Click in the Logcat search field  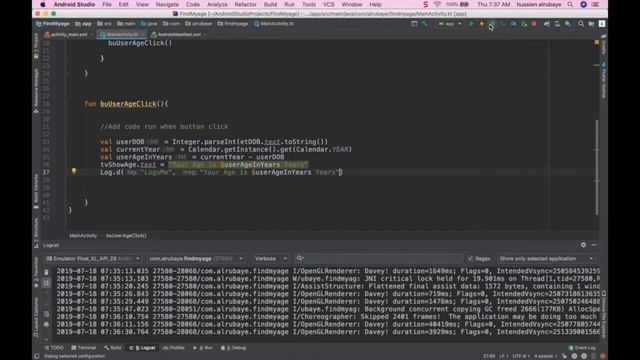click(x=380, y=259)
